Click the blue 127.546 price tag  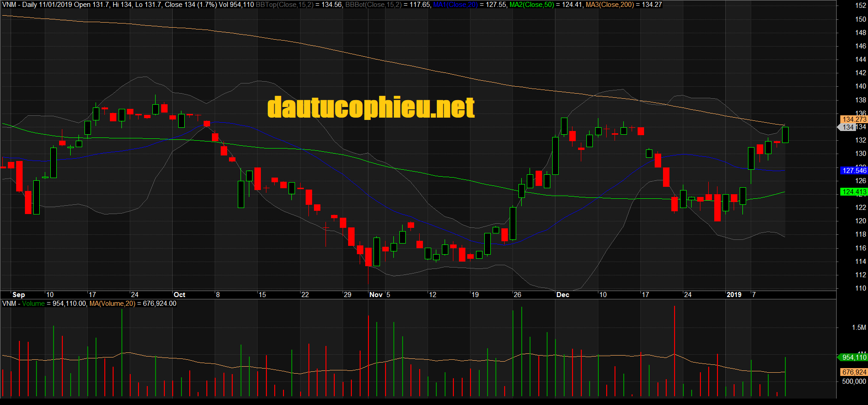click(x=854, y=171)
